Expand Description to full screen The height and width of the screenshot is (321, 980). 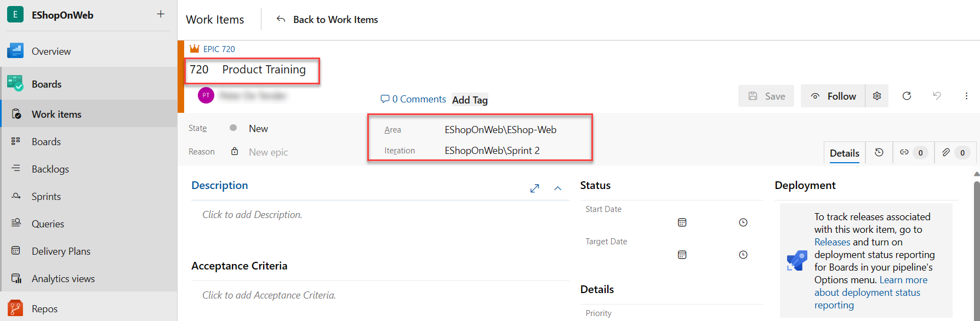(535, 188)
